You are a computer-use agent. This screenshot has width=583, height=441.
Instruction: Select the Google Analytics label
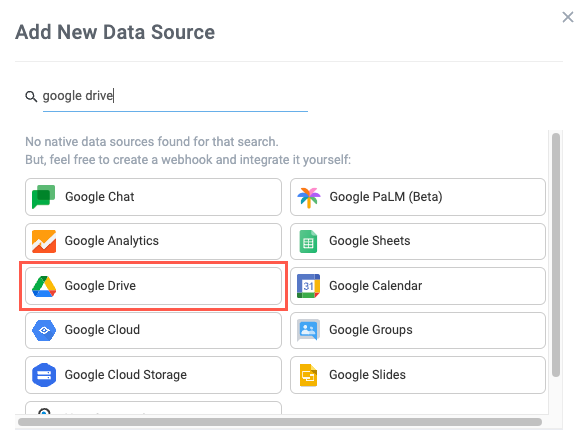coord(112,241)
